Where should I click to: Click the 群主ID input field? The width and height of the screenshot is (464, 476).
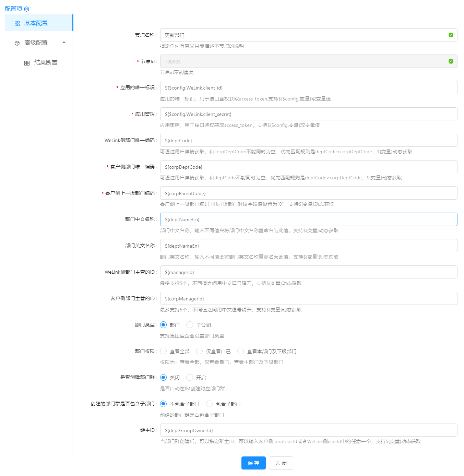[308, 430]
